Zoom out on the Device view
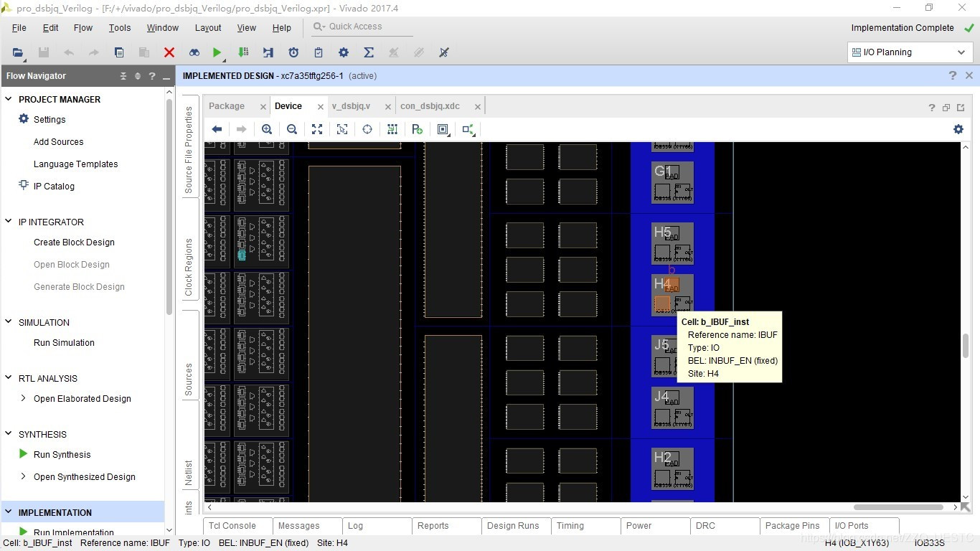The width and height of the screenshot is (980, 551). tap(292, 129)
